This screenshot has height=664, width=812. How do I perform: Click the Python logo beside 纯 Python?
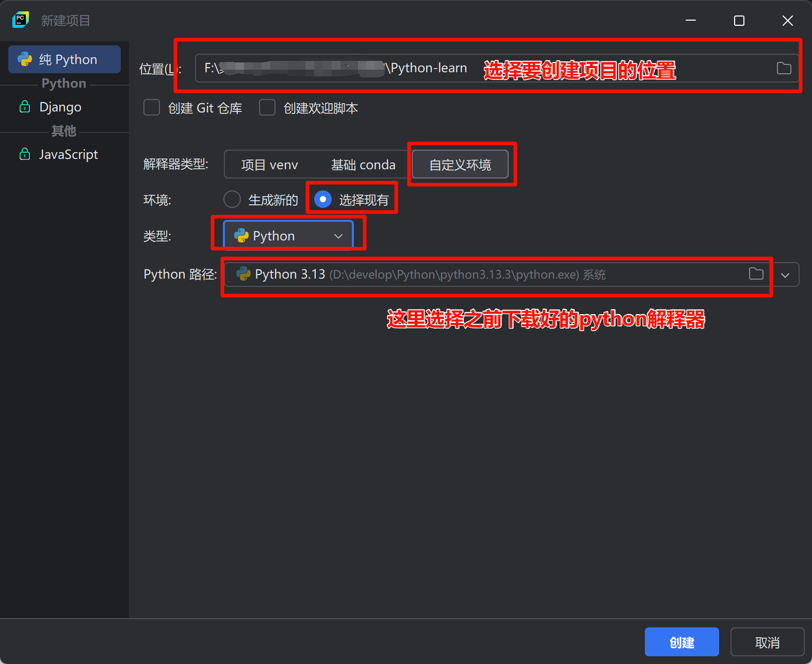(25, 59)
